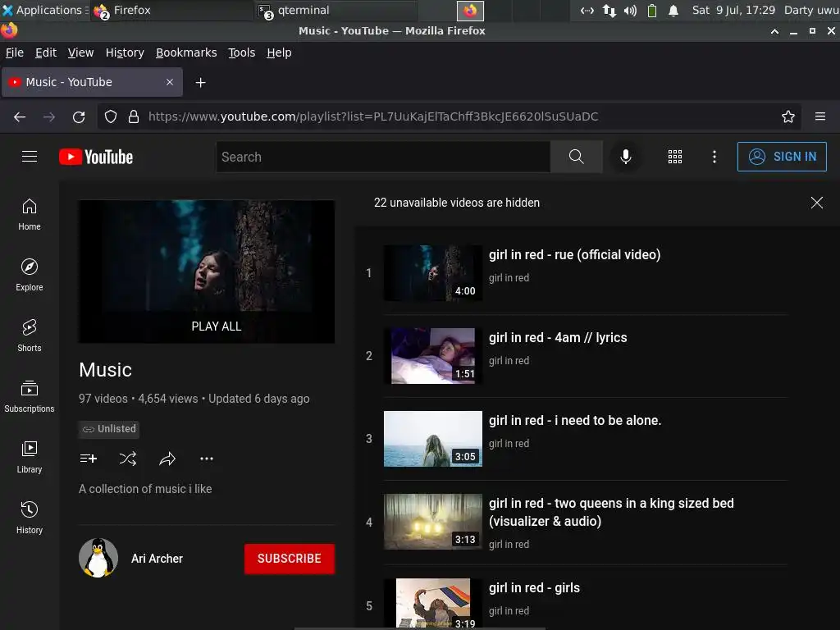Click the search magnifier button
The height and width of the screenshot is (630, 840).
coord(577,157)
